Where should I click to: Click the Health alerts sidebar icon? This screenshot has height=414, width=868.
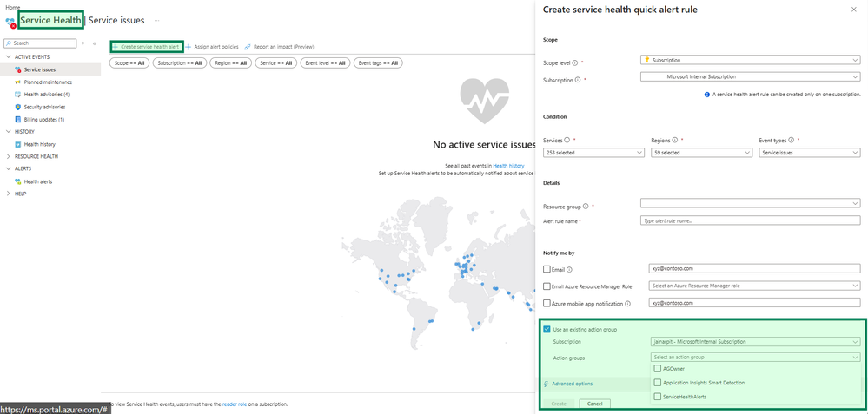click(x=18, y=181)
